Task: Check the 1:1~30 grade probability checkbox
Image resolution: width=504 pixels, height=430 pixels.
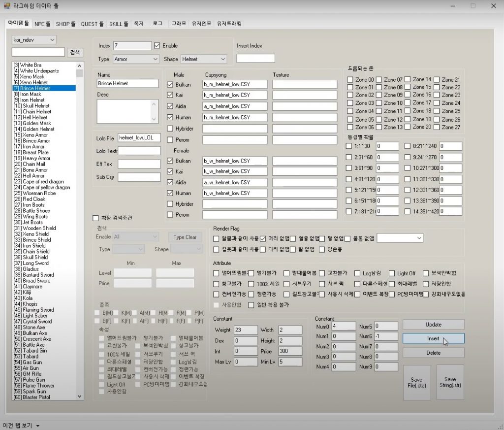Action: (x=348, y=146)
